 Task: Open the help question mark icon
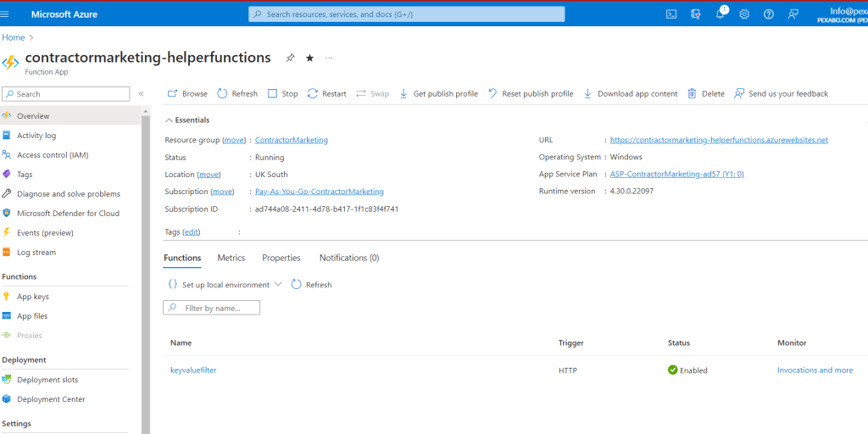[x=768, y=14]
